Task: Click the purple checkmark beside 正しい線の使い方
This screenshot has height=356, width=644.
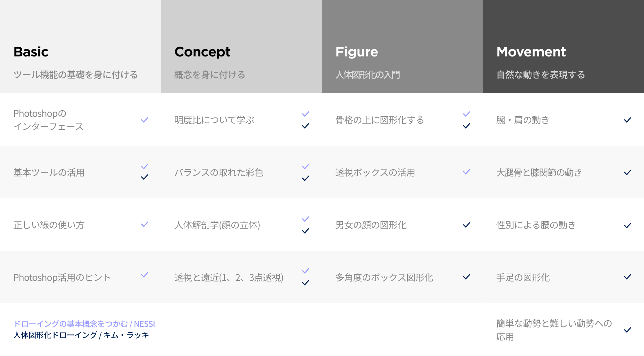Action: pos(145,224)
